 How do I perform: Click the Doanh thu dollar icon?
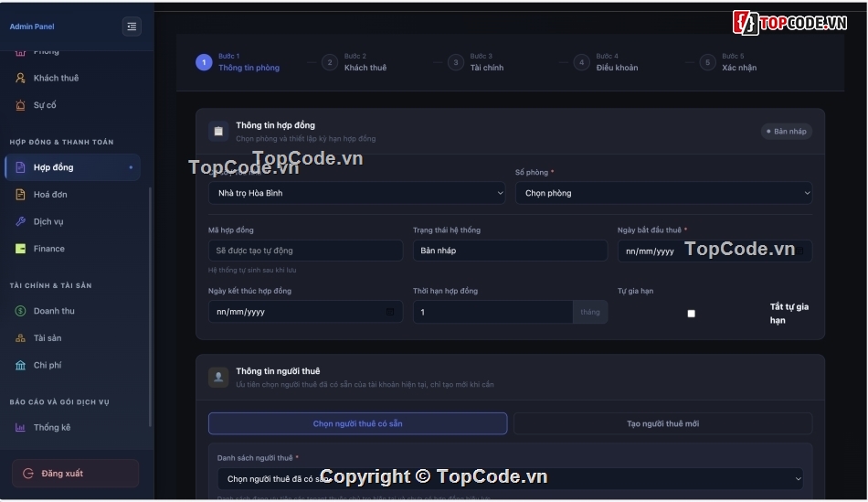(x=20, y=311)
